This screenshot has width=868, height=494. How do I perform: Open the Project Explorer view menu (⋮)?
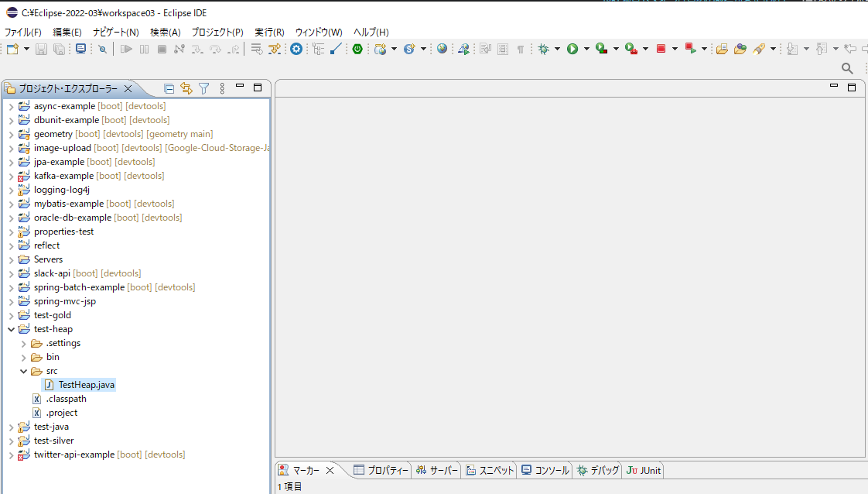tap(222, 88)
